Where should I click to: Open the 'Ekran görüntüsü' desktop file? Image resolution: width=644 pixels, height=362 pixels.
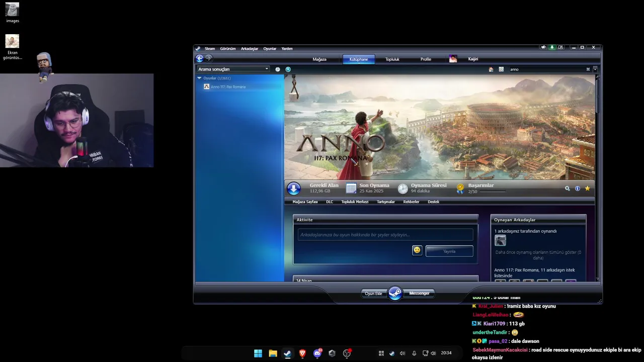click(x=12, y=47)
